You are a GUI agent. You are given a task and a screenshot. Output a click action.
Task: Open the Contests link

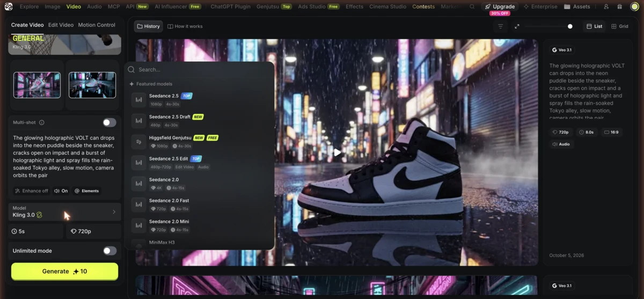click(423, 6)
